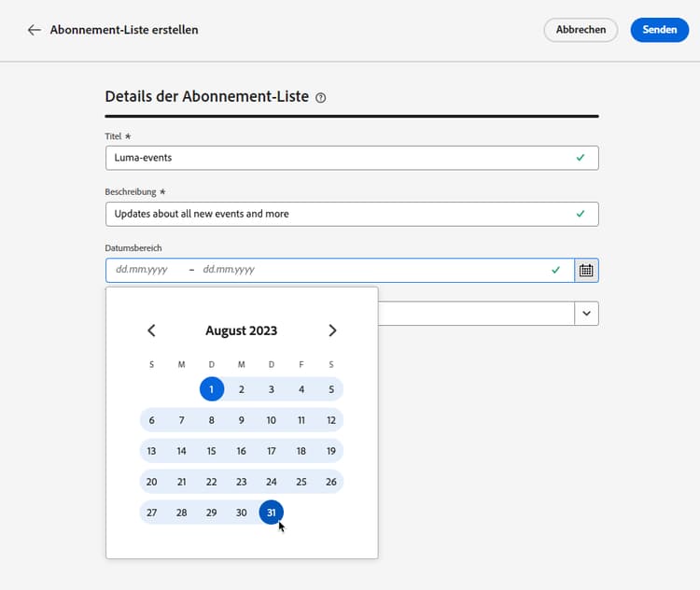Go to previous month in calendar
The image size is (700, 590).
tap(152, 330)
